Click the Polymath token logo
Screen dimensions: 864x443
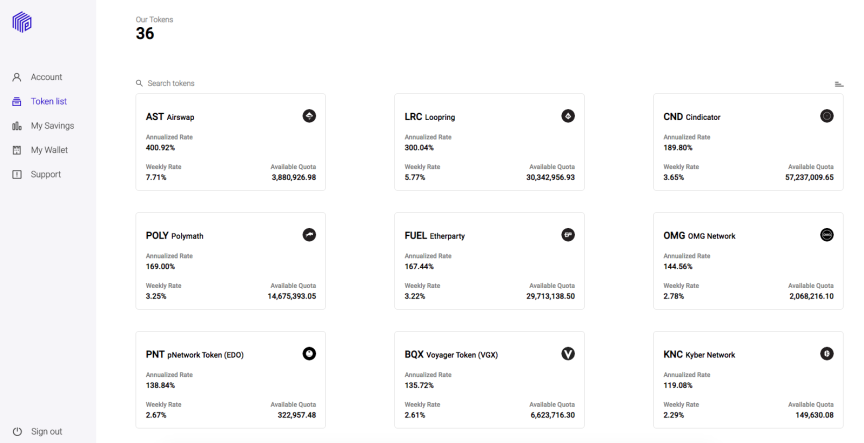point(309,235)
